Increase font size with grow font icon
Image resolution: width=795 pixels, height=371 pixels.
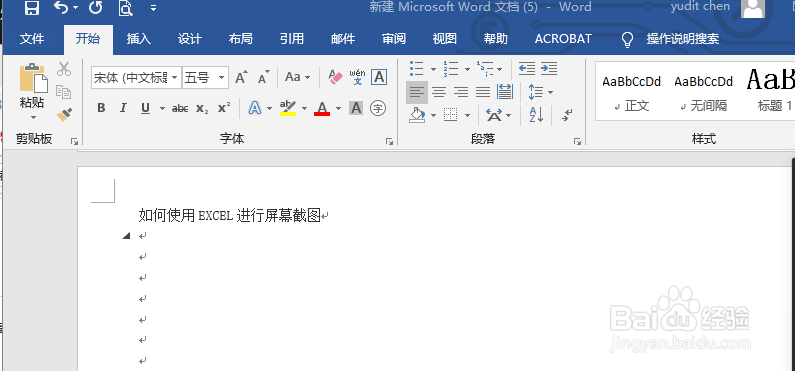click(x=241, y=78)
